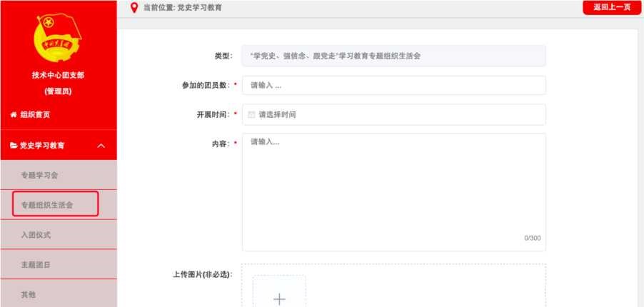Click the plus icon to upload image

(x=279, y=298)
